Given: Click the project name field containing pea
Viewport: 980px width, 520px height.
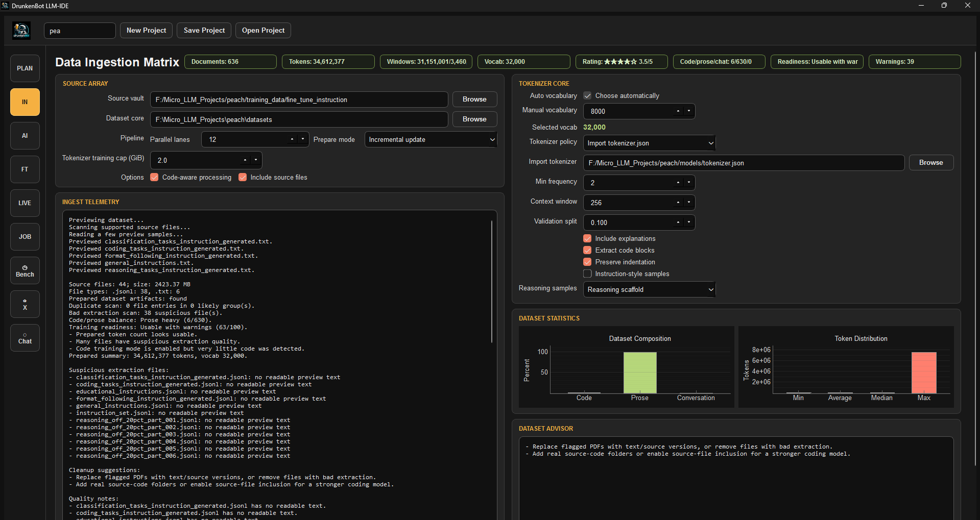Looking at the screenshot, I should [80, 31].
